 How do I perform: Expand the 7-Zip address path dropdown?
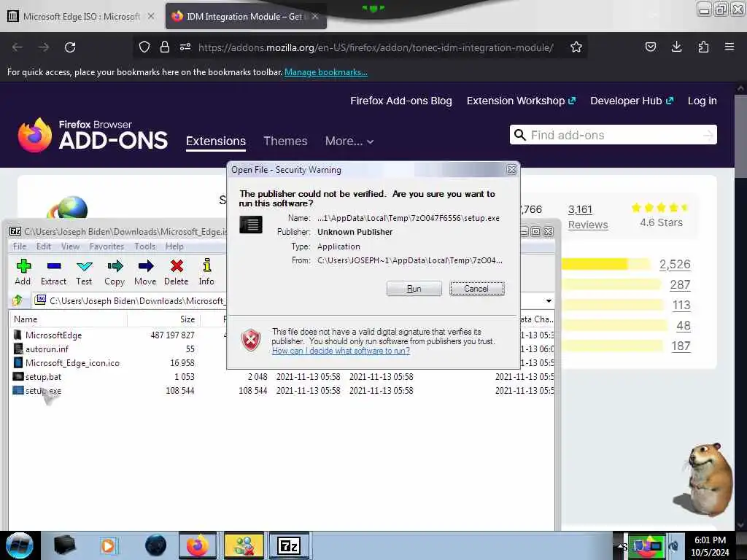click(x=549, y=300)
